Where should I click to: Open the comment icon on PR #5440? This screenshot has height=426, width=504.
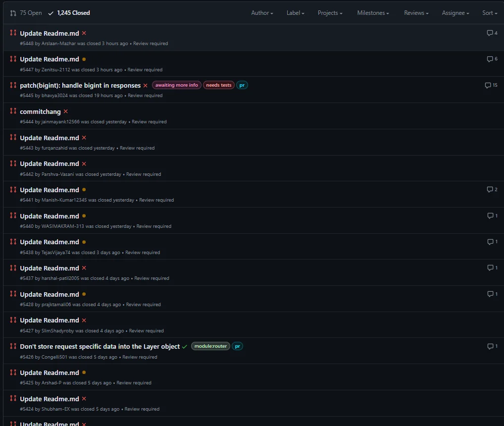(x=493, y=216)
